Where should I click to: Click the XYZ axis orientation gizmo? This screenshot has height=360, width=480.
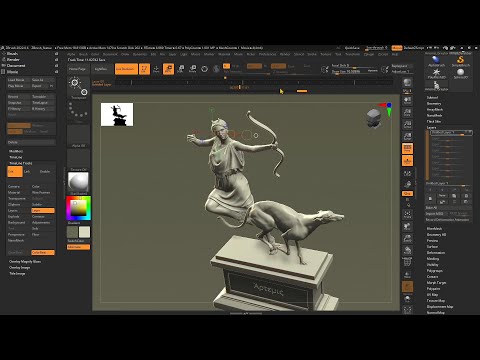(386, 108)
